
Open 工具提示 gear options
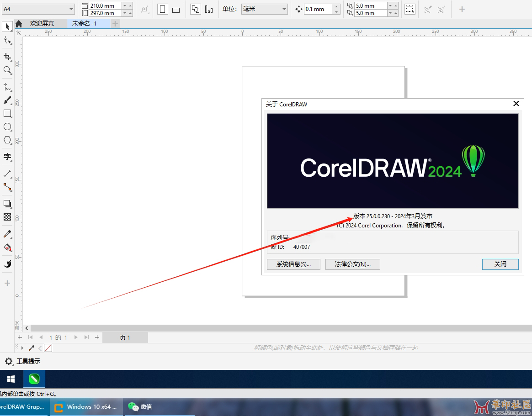click(9, 361)
